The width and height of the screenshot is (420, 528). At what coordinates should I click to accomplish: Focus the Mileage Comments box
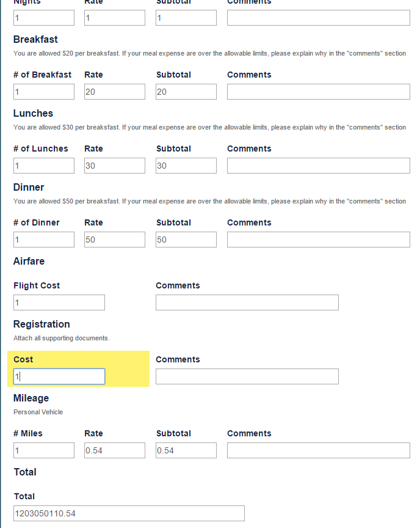tap(318, 450)
